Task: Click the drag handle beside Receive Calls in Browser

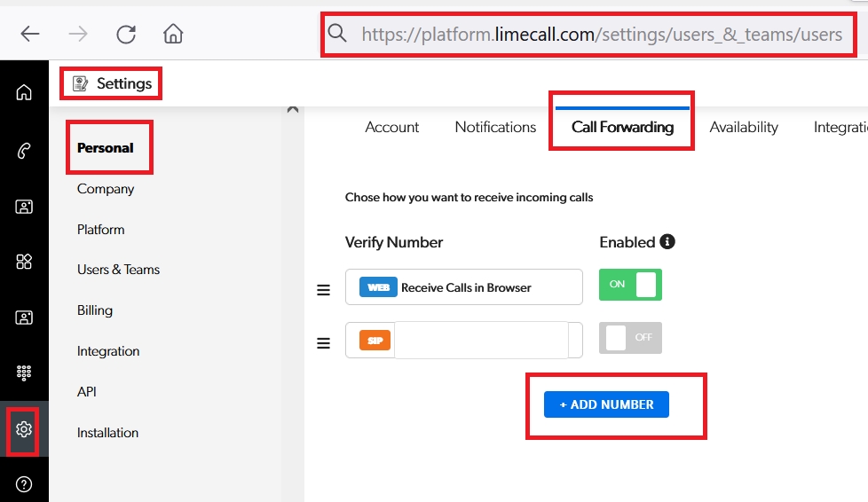Action: pyautogui.click(x=324, y=289)
